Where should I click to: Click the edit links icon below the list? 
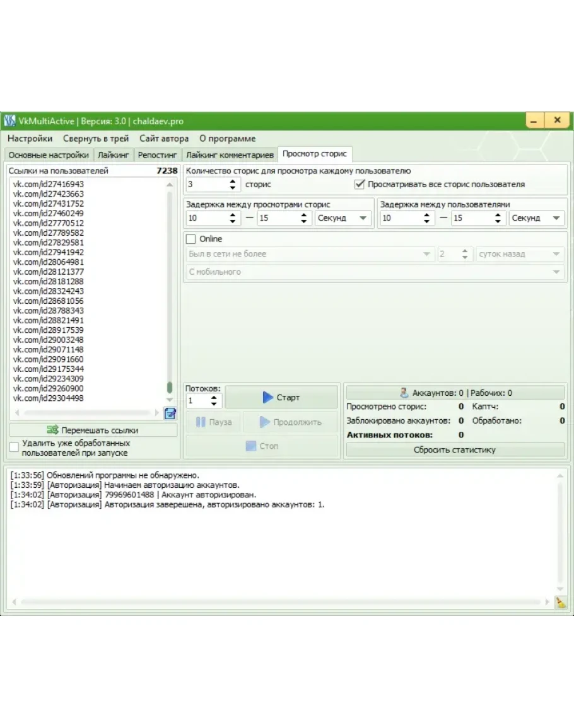point(170,413)
